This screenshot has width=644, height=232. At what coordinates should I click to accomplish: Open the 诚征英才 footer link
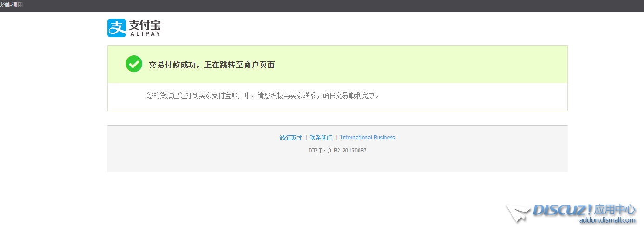coord(291,138)
